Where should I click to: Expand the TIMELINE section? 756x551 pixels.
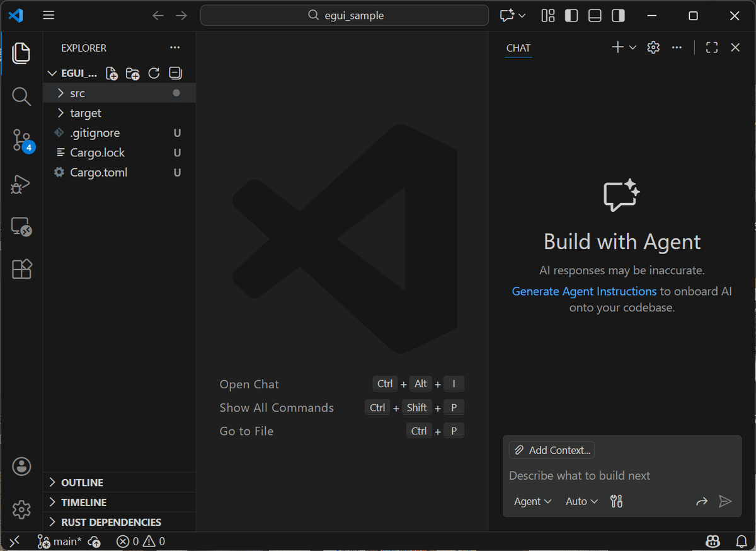pos(120,502)
